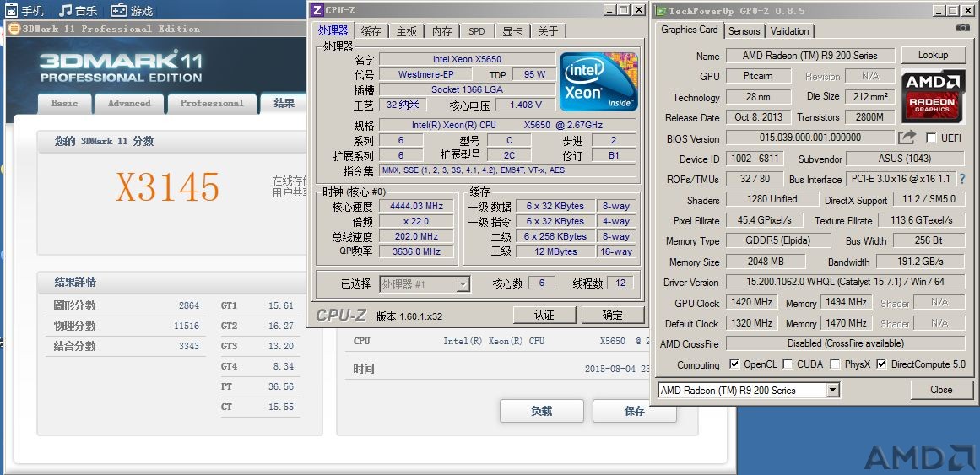Switch to the SPD tab in CPU-Z

[477, 31]
